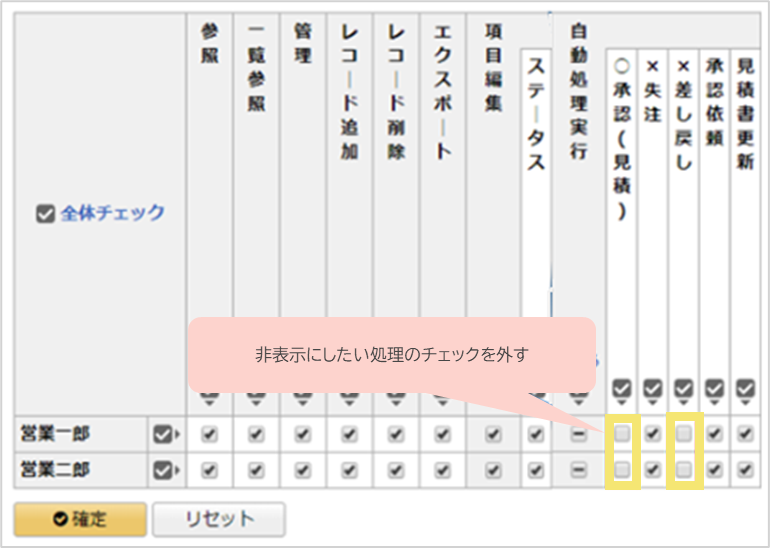The image size is (770, 548).
Task: Toggle the 全体チェック checkbox
Action: [45, 214]
